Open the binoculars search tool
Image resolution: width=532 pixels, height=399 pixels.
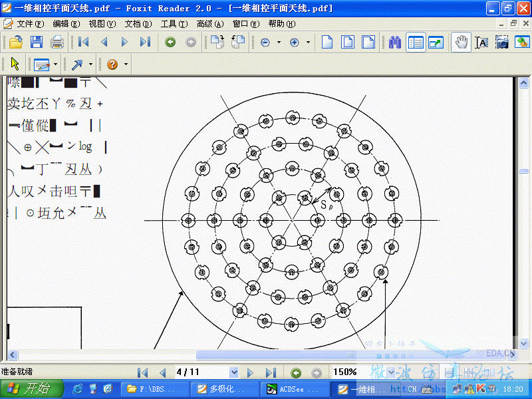(x=394, y=43)
